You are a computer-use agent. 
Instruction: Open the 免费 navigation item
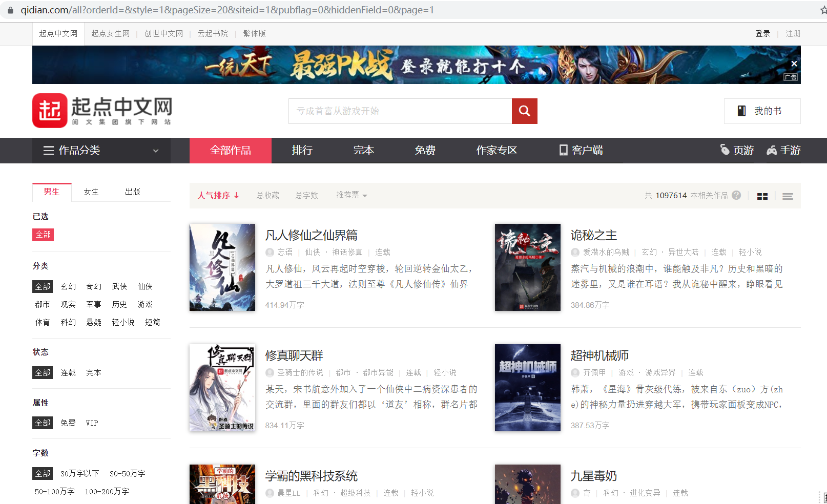point(425,151)
